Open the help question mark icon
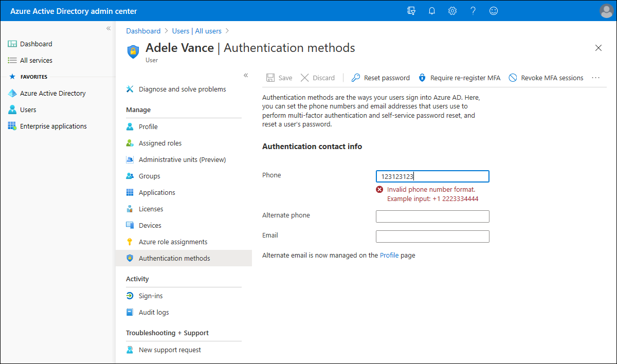The image size is (617, 364). click(x=473, y=10)
